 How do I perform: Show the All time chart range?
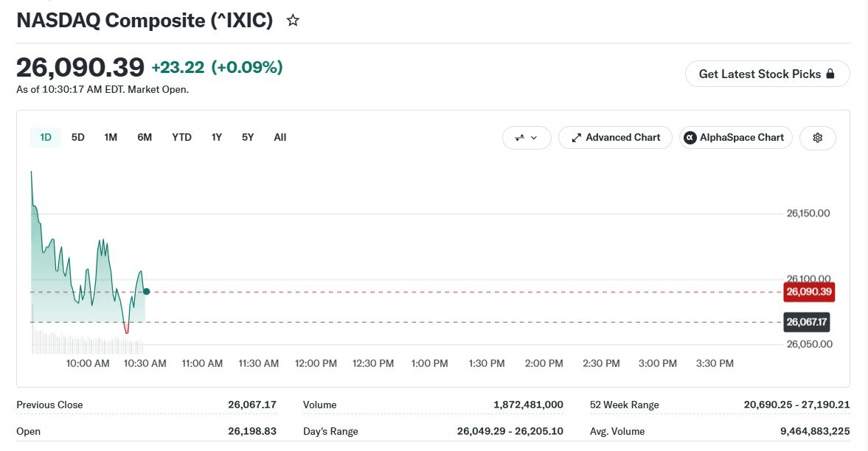tap(280, 137)
